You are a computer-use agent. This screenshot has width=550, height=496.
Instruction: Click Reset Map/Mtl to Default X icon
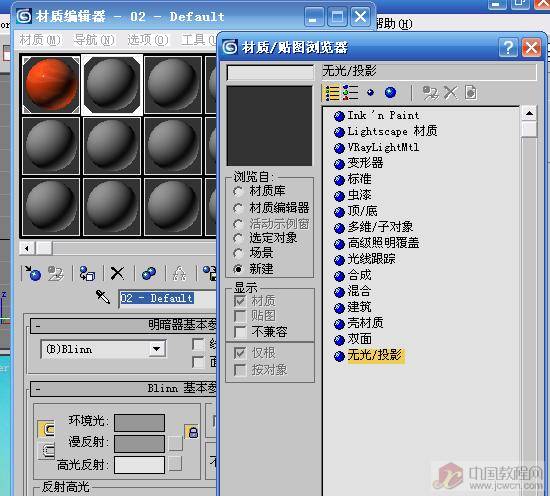pos(117,273)
